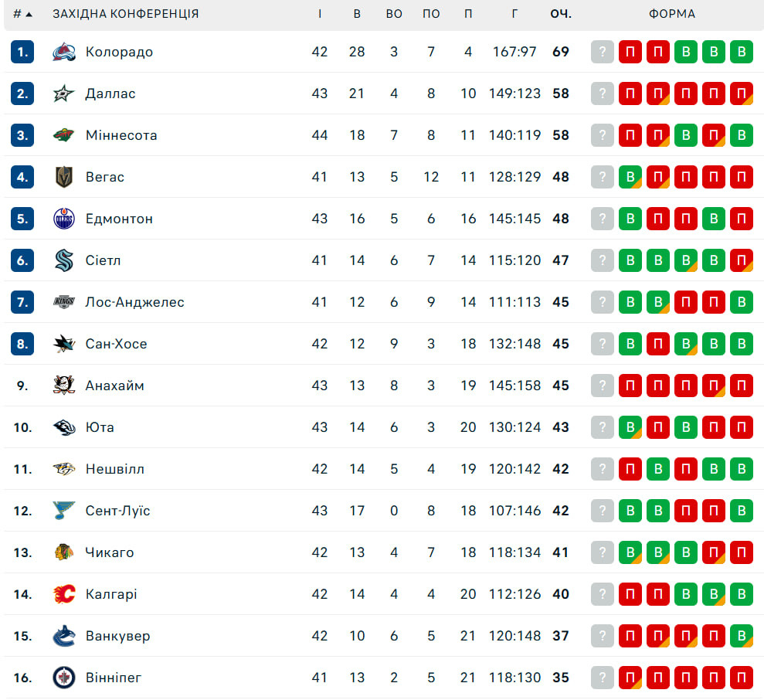Sort table by the # rank column
This screenshot has height=700, width=764.
coord(22,14)
